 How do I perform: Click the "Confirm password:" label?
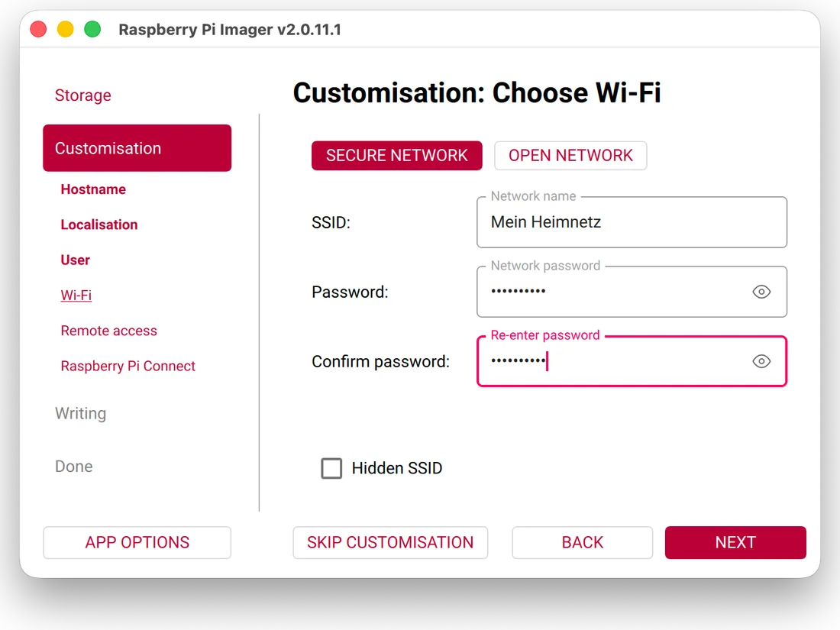[381, 362]
